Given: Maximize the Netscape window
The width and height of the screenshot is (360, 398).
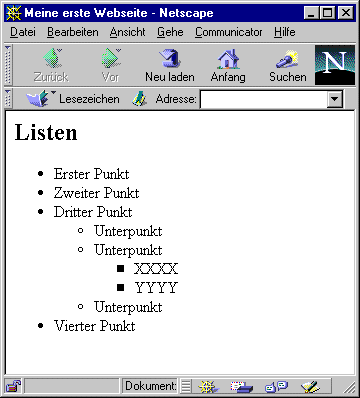Looking at the screenshot, I should (x=327, y=13).
